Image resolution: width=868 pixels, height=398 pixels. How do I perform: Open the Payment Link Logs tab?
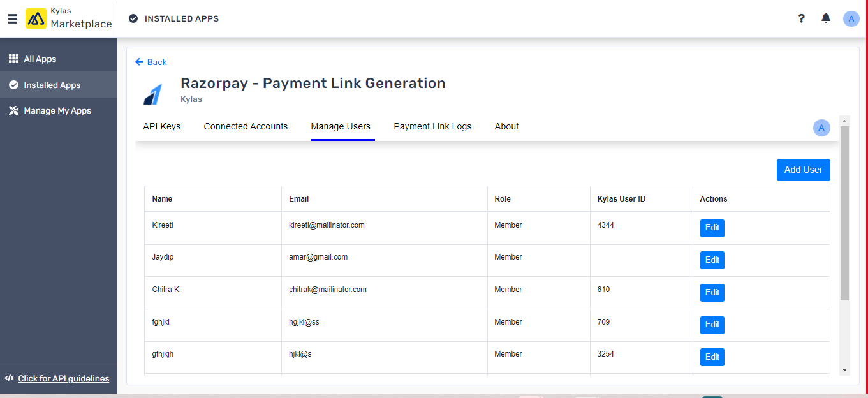432,126
